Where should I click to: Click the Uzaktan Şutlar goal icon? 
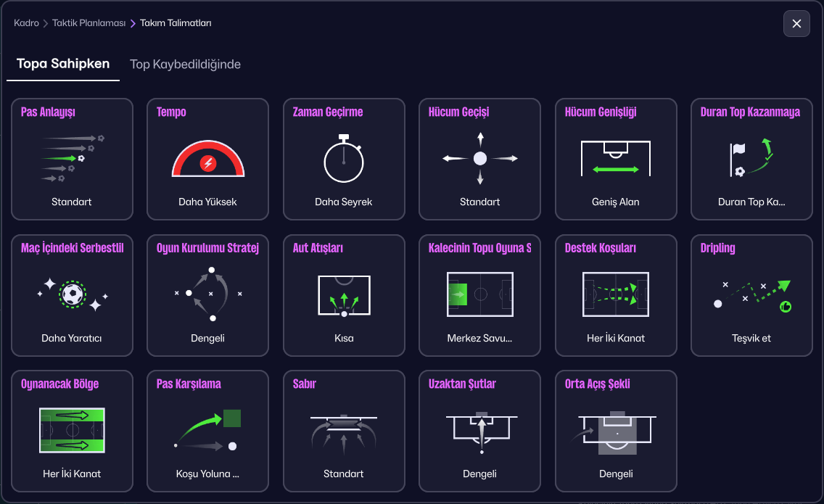(x=480, y=431)
